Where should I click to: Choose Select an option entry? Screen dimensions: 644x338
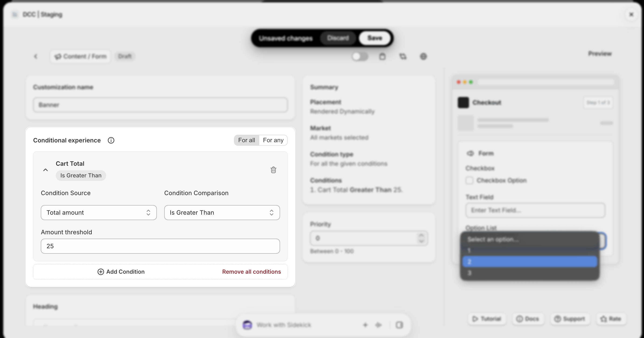[530, 239]
